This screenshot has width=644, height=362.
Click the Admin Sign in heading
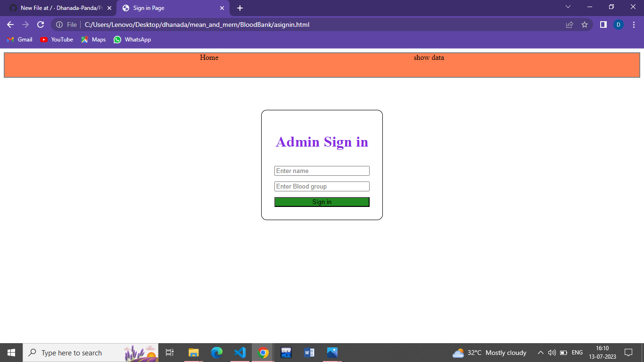tap(322, 142)
